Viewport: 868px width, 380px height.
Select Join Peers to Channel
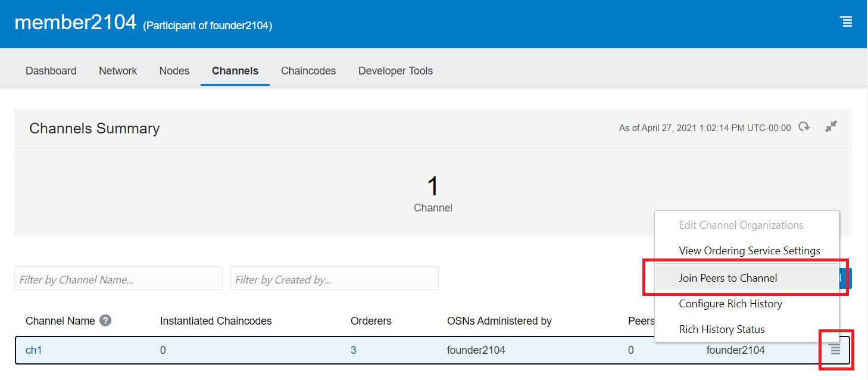click(x=728, y=278)
